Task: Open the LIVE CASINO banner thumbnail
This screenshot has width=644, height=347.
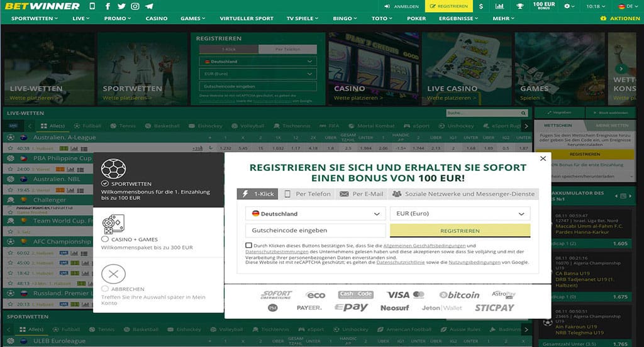Action: [x=467, y=69]
